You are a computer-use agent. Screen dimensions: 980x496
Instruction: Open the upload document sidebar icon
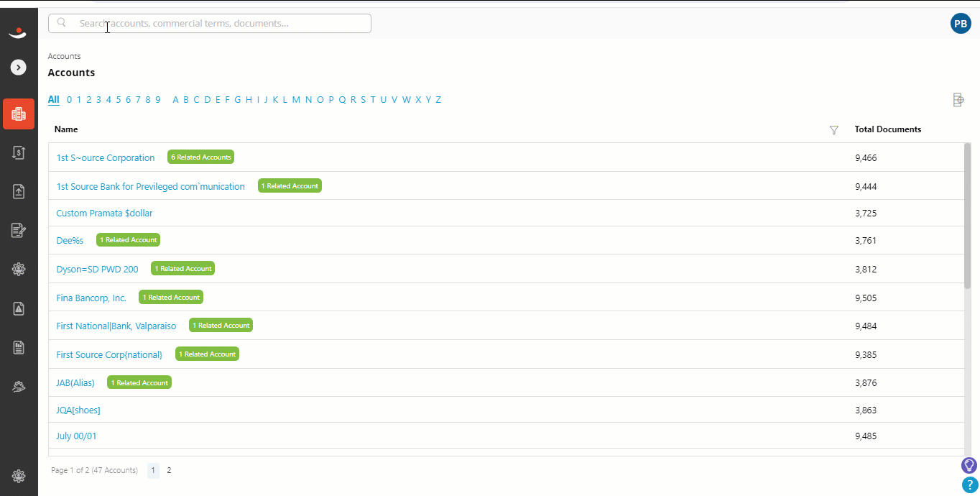(x=19, y=191)
